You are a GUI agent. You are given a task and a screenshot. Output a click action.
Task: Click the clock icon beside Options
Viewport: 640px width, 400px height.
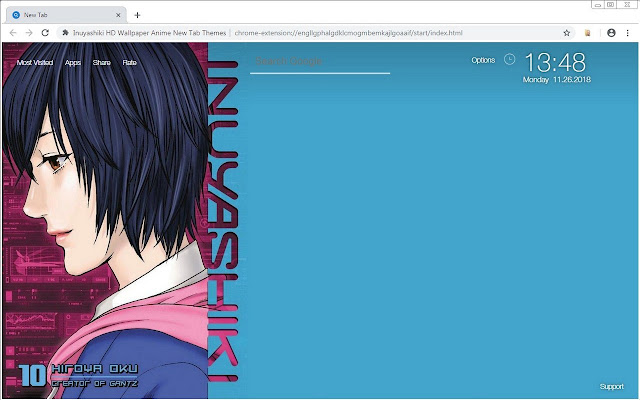509,60
